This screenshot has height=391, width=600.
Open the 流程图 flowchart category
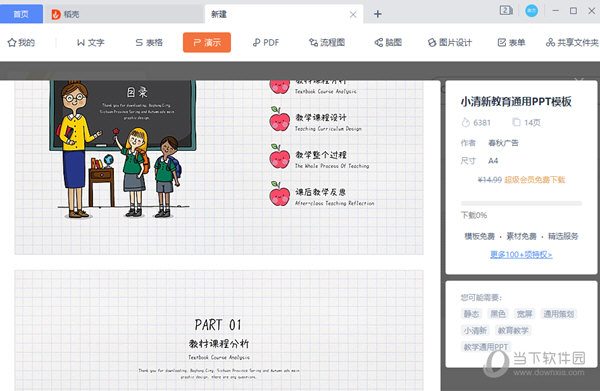pyautogui.click(x=327, y=42)
